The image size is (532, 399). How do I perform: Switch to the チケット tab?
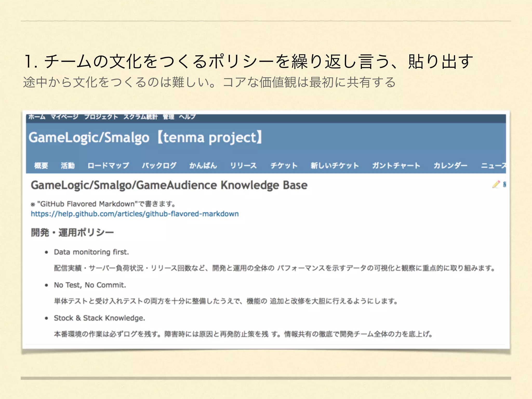click(x=284, y=165)
